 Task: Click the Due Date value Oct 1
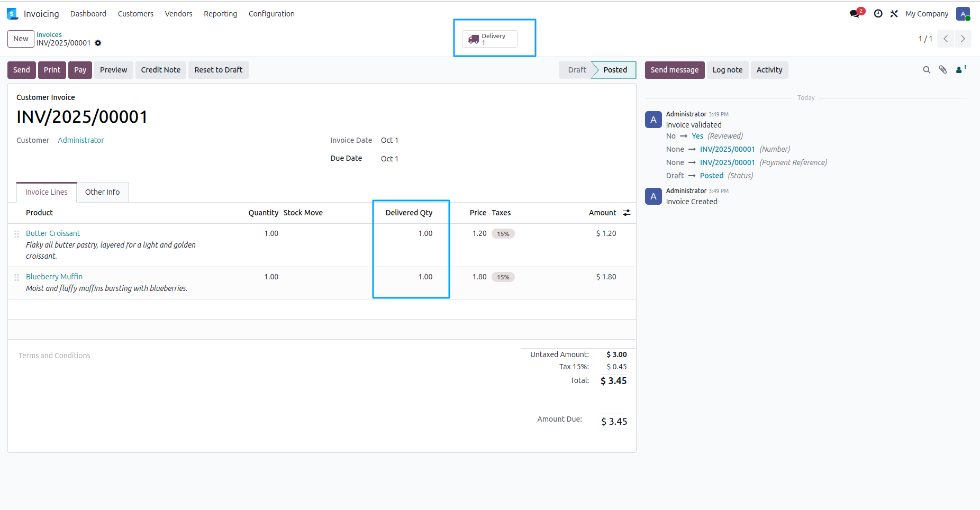pyautogui.click(x=389, y=159)
